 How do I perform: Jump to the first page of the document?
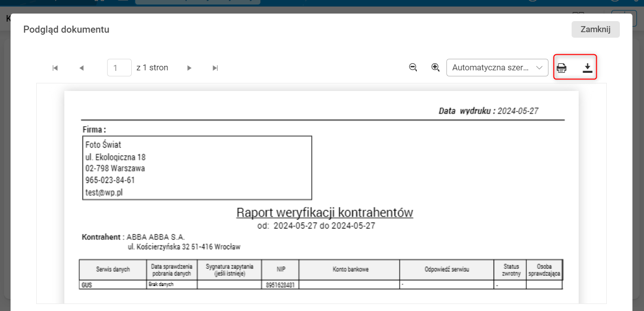click(55, 67)
